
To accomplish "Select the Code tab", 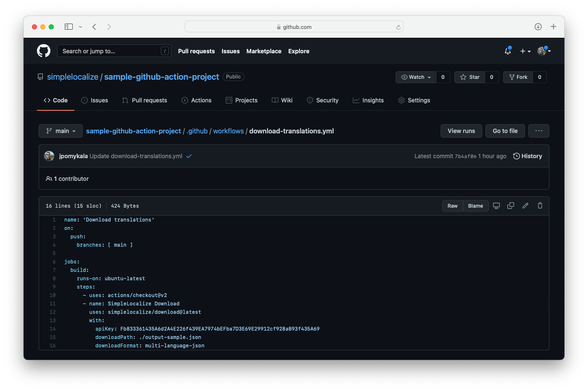I will 55,100.
